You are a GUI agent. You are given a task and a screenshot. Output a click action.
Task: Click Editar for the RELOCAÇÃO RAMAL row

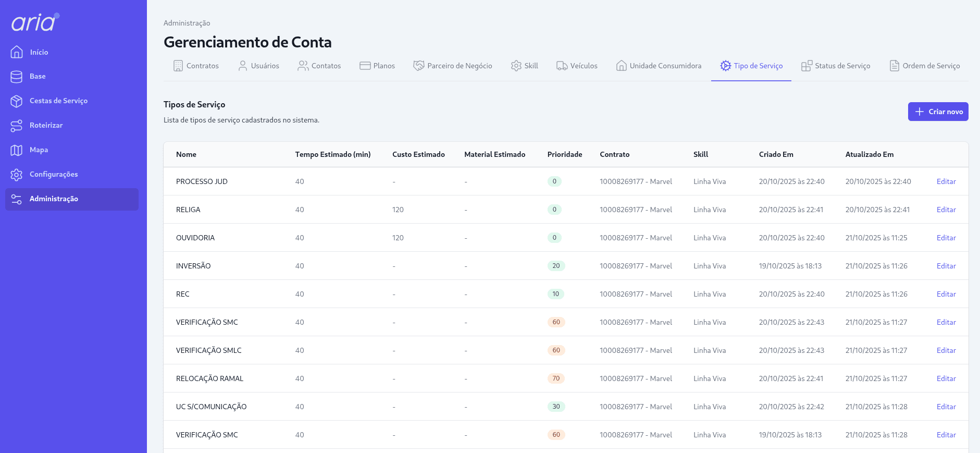click(946, 378)
